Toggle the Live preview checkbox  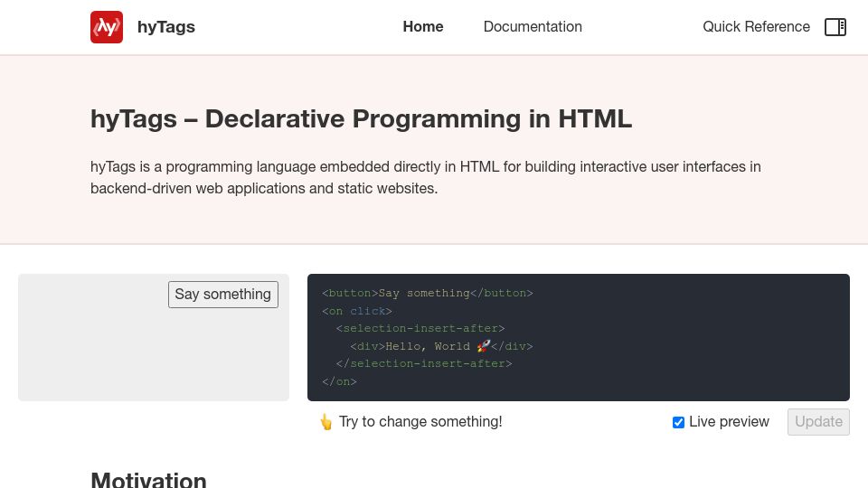(678, 423)
